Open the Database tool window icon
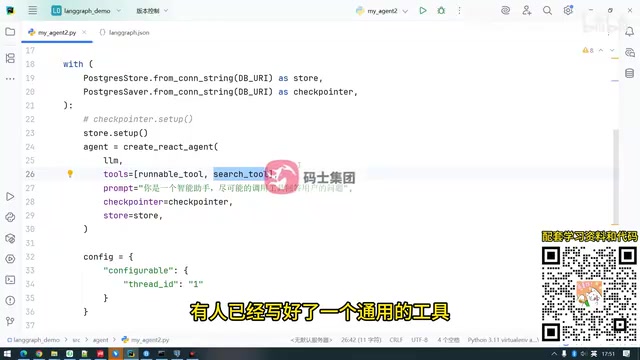 tap(629, 73)
